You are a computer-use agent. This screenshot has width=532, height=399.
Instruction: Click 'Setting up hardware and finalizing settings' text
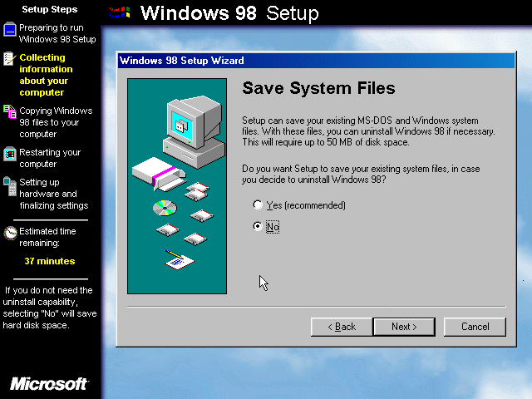[x=53, y=194]
